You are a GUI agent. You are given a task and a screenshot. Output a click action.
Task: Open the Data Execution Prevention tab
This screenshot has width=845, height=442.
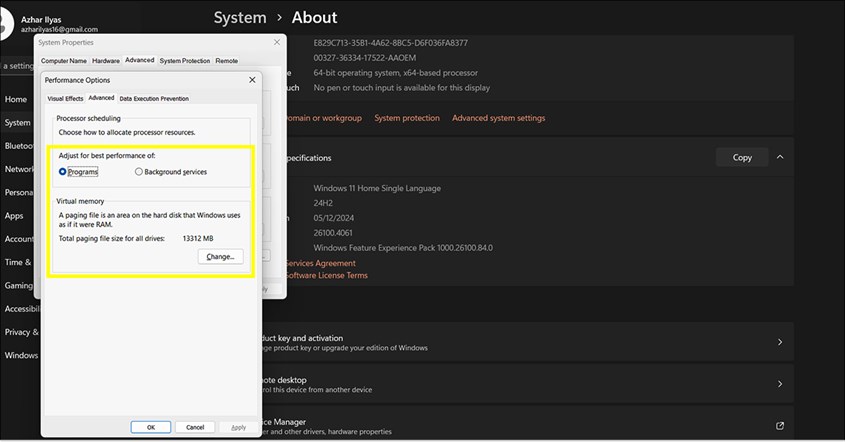coord(154,98)
